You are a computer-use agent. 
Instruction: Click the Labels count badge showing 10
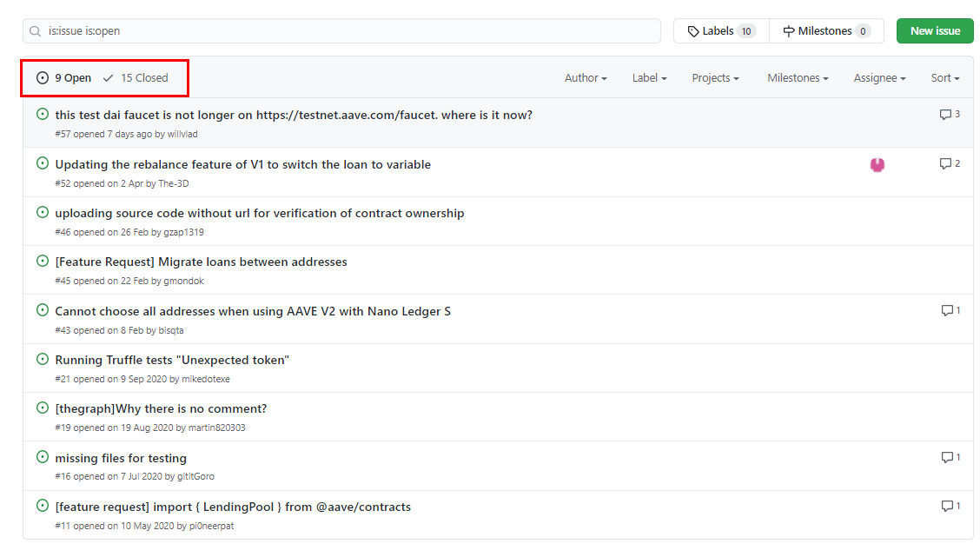(746, 31)
